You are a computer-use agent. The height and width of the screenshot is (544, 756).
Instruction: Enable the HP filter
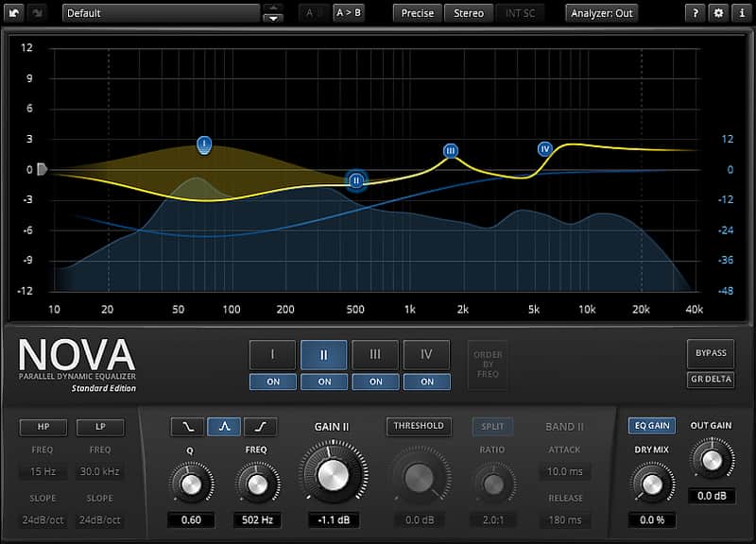pyautogui.click(x=43, y=427)
